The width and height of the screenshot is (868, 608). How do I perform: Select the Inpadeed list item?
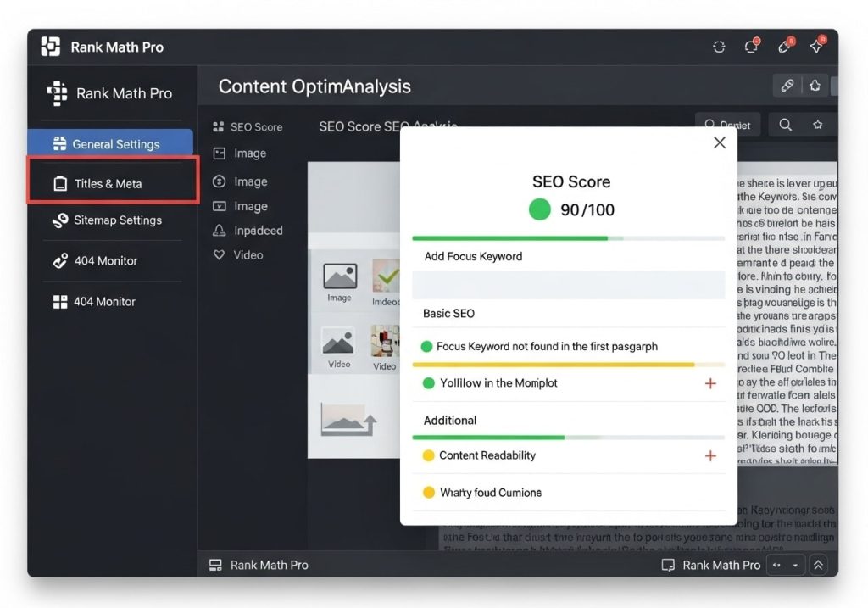tap(248, 231)
